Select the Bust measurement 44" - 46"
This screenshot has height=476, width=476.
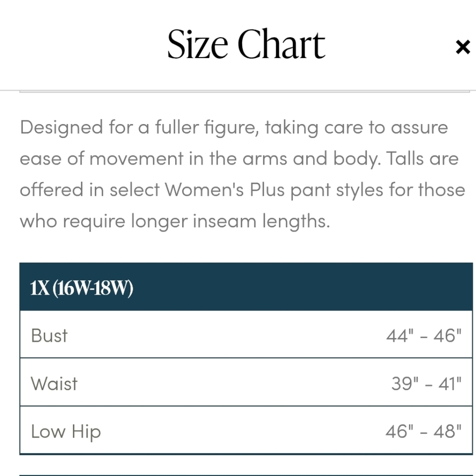click(424, 336)
